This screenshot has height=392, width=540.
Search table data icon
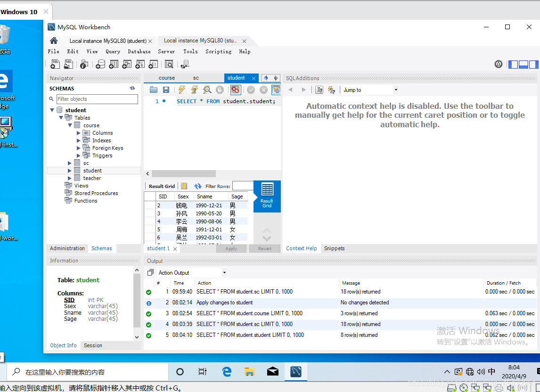tap(169, 64)
